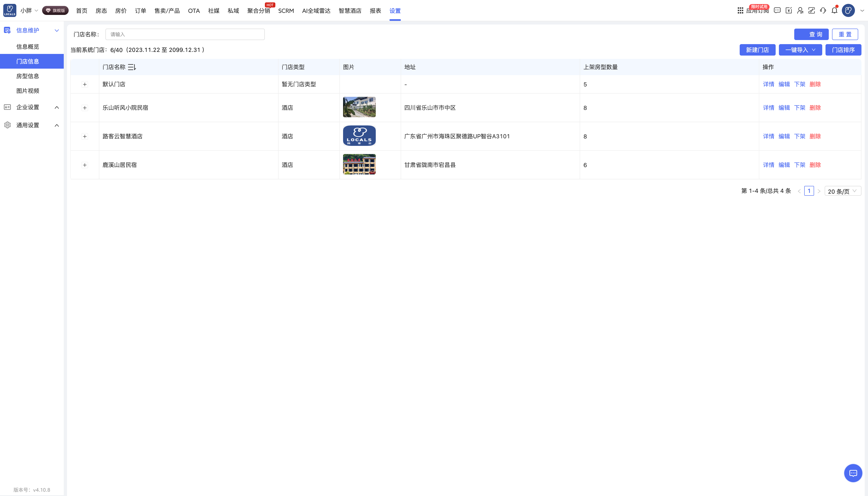Open customer service headset icon
This screenshot has height=496, width=868.
point(823,11)
